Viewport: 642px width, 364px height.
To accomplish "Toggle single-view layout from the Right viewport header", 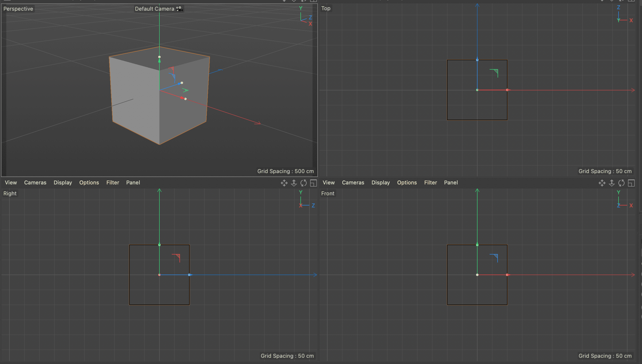I will [x=313, y=183].
